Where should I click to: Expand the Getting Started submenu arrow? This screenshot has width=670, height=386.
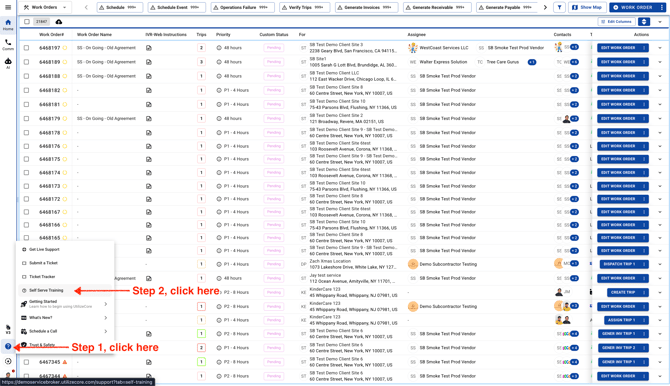[x=106, y=304]
